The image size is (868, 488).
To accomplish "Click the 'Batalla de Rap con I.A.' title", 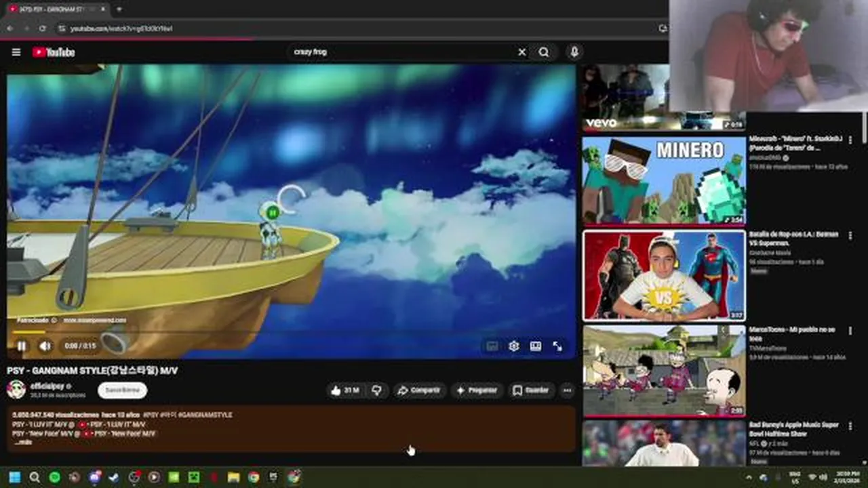I will click(793, 239).
